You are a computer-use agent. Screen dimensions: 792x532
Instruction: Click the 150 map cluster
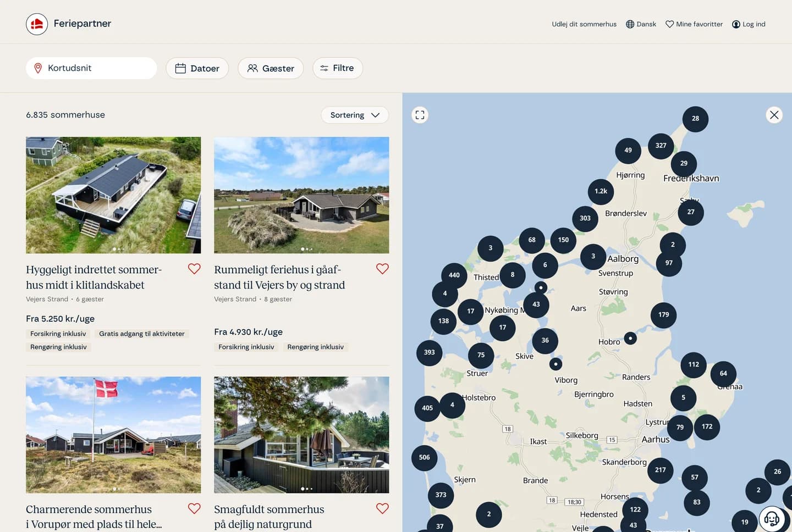coord(564,240)
